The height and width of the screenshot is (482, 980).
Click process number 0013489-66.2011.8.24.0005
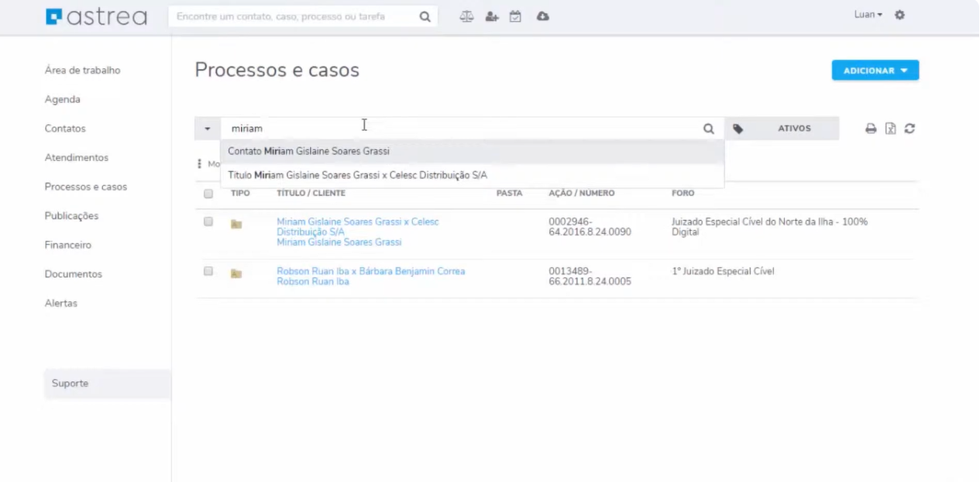[590, 277]
